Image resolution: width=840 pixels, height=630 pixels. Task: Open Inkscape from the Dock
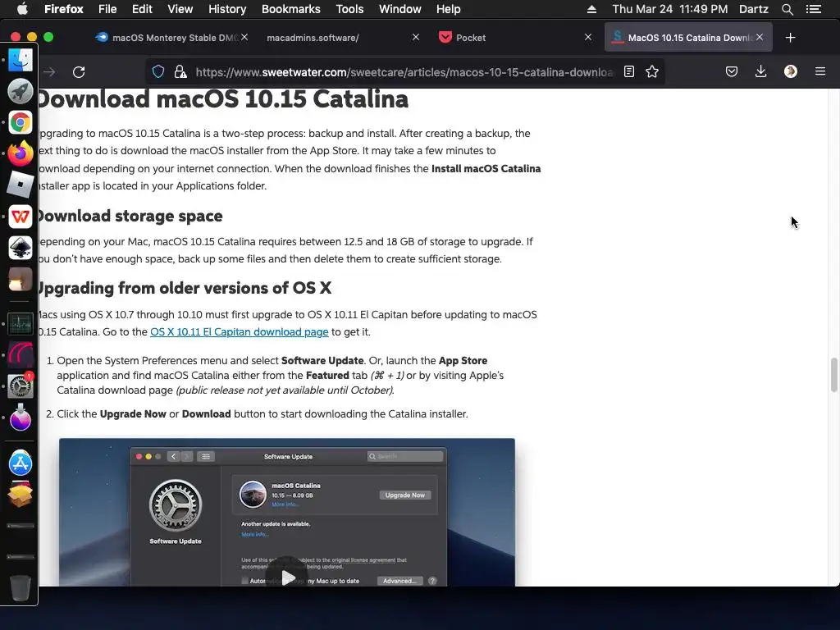tap(21, 248)
